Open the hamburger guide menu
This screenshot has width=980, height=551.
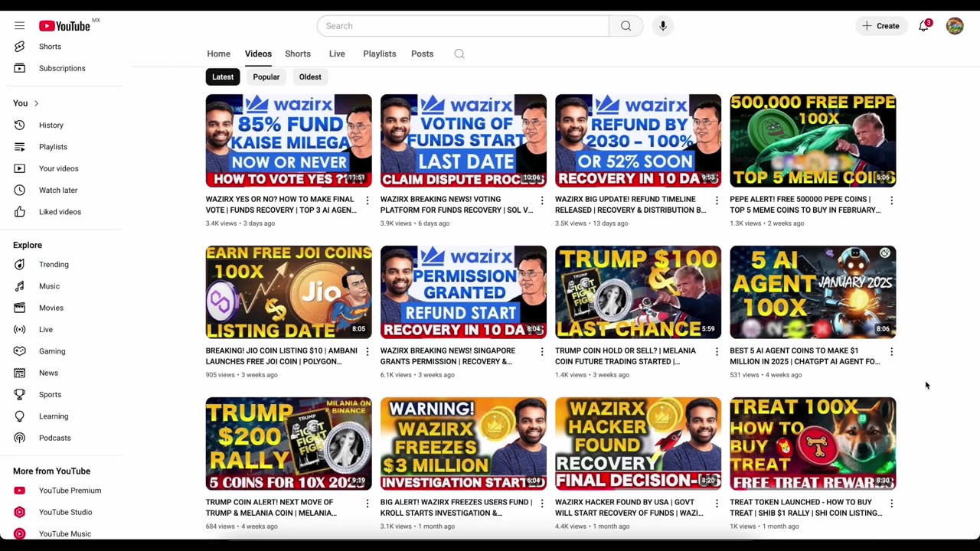point(19,26)
